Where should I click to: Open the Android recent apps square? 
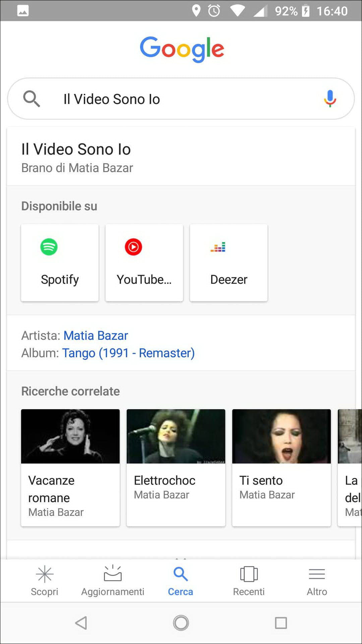(x=281, y=623)
